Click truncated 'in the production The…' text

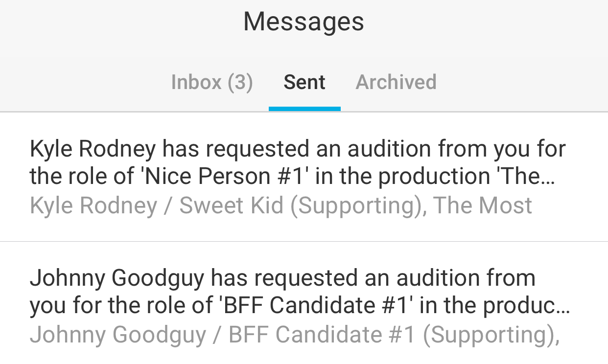point(435,177)
